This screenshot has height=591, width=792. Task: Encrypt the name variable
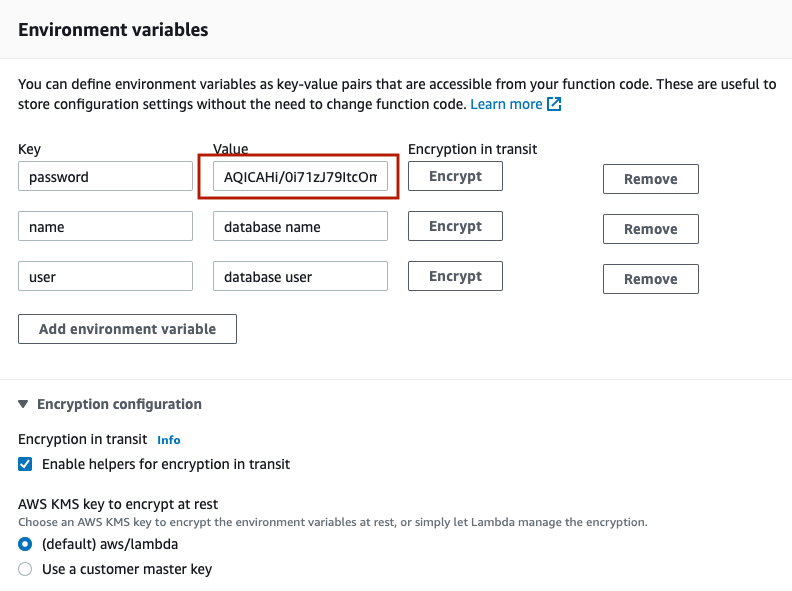pyautogui.click(x=455, y=226)
